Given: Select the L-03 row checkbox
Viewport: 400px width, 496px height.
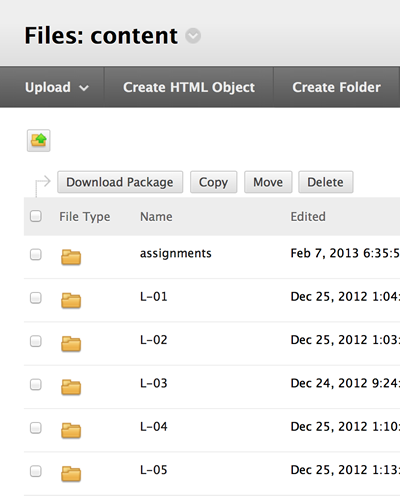Looking at the screenshot, I should [x=36, y=384].
